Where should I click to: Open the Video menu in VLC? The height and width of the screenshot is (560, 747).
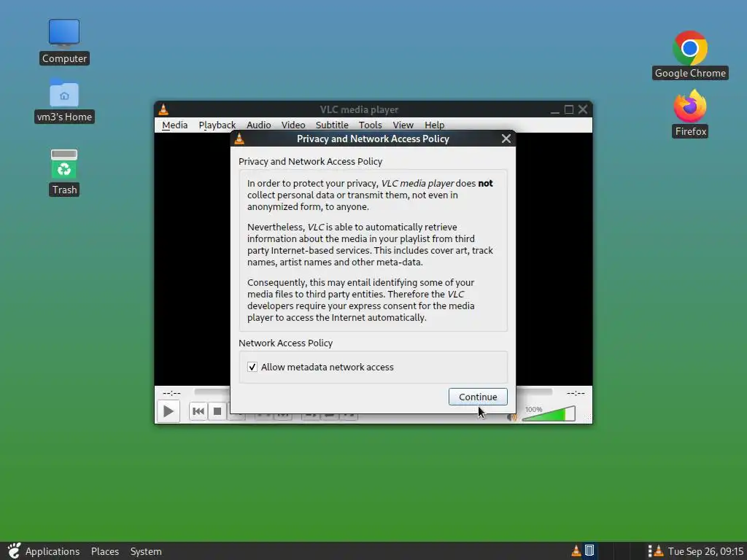point(293,125)
